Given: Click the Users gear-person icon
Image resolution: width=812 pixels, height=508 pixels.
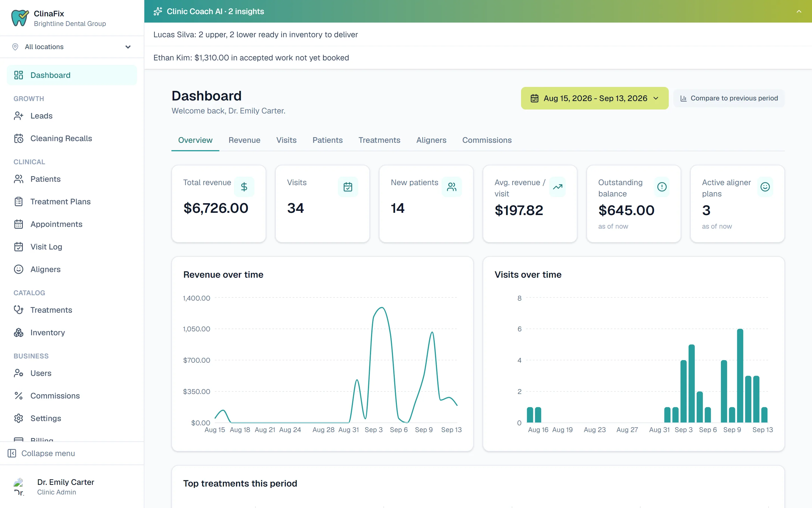Looking at the screenshot, I should 18,373.
